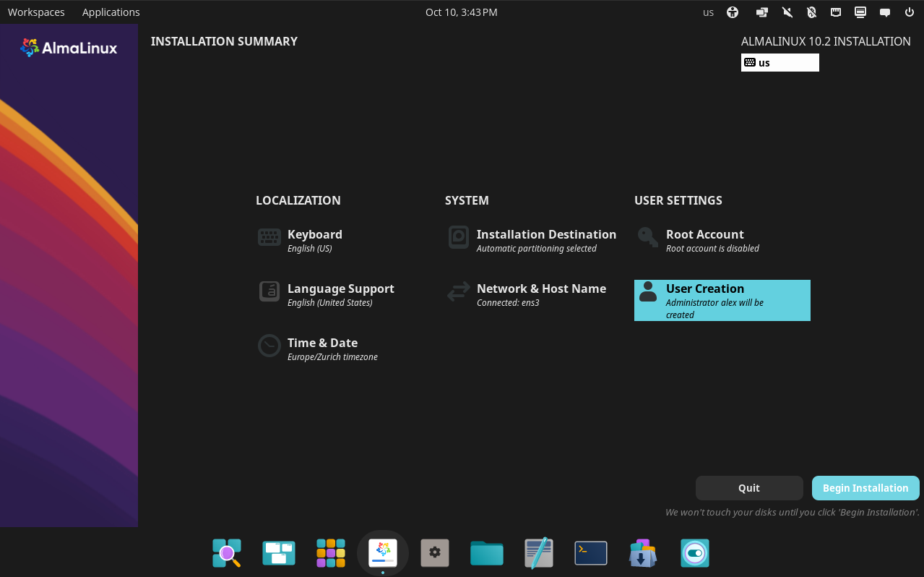Open the toggle switch app icon in dock
The image size is (924, 577).
tap(695, 553)
